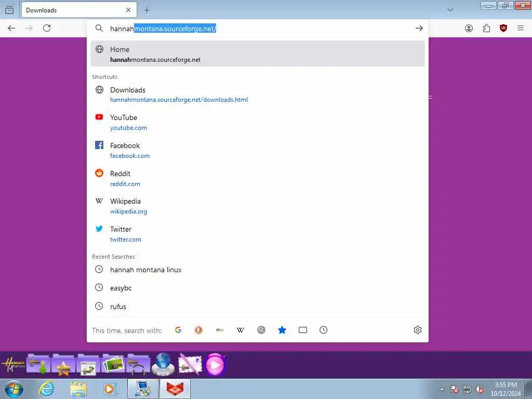Search this time with DuckDuckGo
The height and width of the screenshot is (399, 532).
pos(199,330)
